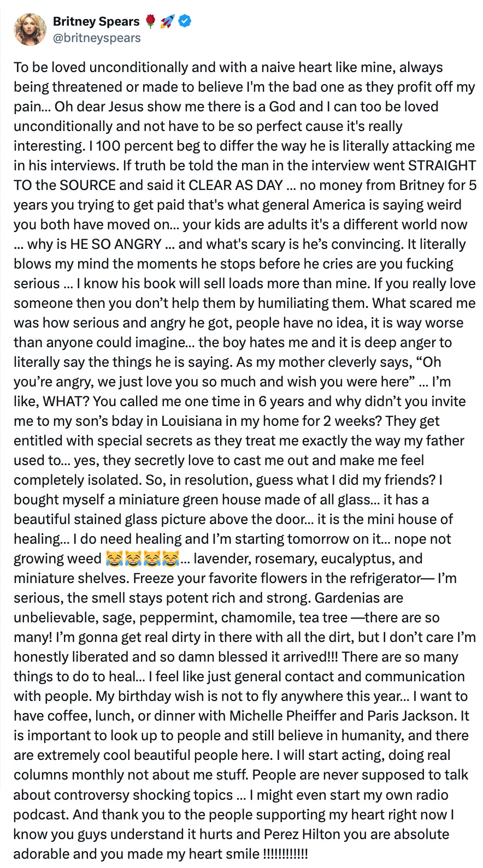Click the rocket emoji next to name
Image resolution: width=483 pixels, height=868 pixels.
[x=167, y=21]
